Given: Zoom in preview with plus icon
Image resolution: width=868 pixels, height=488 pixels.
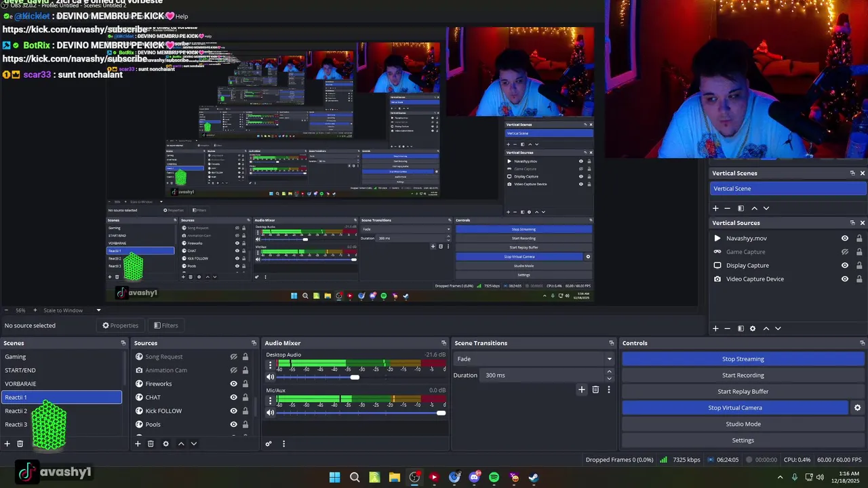Looking at the screenshot, I should [x=34, y=310].
